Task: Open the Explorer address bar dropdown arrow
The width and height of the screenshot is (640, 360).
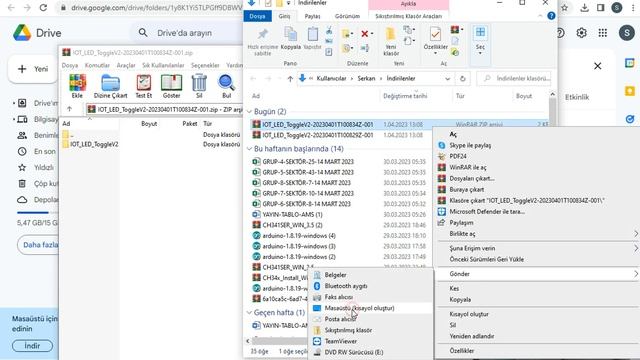Action: click(x=448, y=78)
